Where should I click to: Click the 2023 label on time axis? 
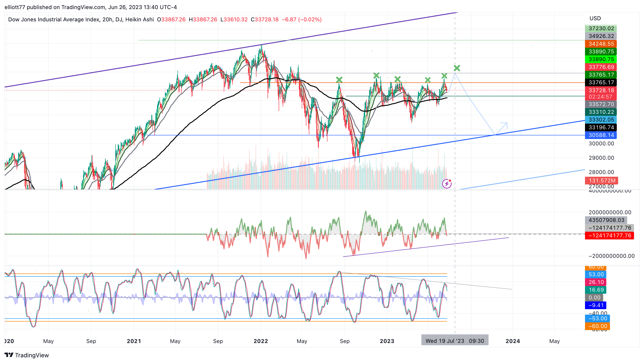point(387,341)
